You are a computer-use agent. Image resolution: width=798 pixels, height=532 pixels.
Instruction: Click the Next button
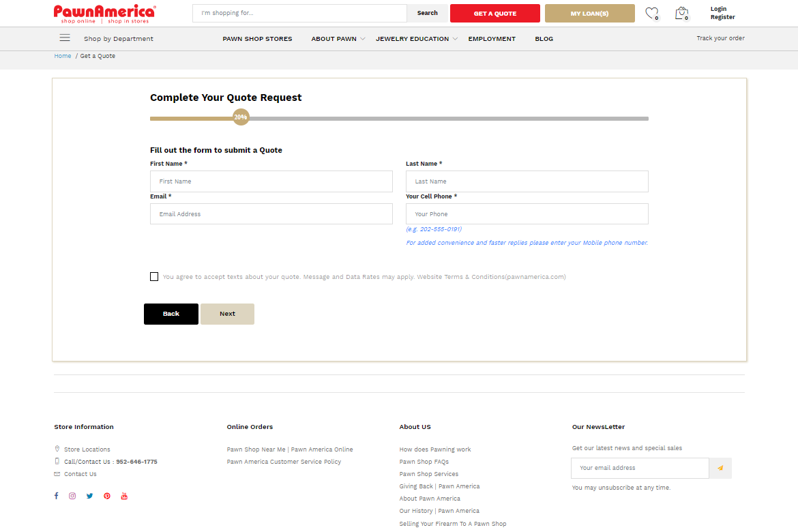227,314
